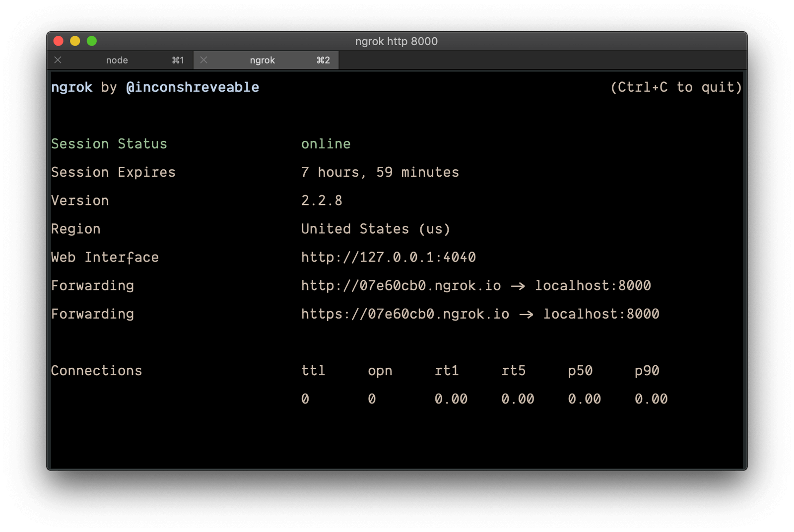Click the 0.00 value under rt1

coord(451,399)
